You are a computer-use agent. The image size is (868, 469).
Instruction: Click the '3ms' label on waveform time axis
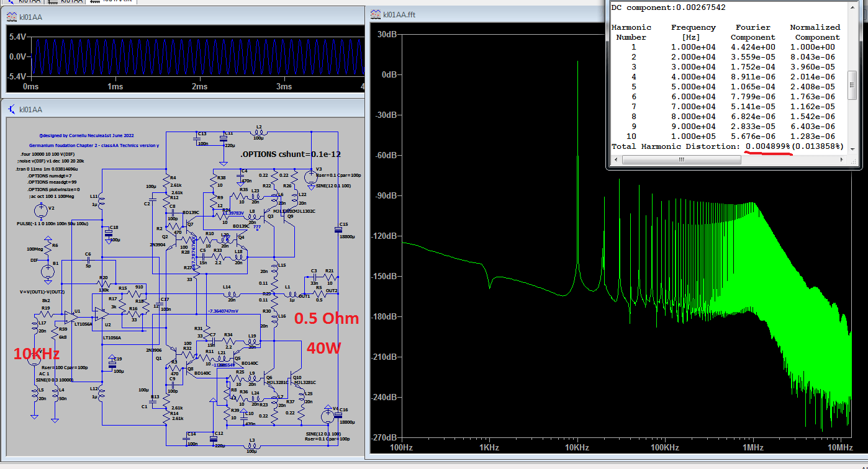pyautogui.click(x=284, y=86)
